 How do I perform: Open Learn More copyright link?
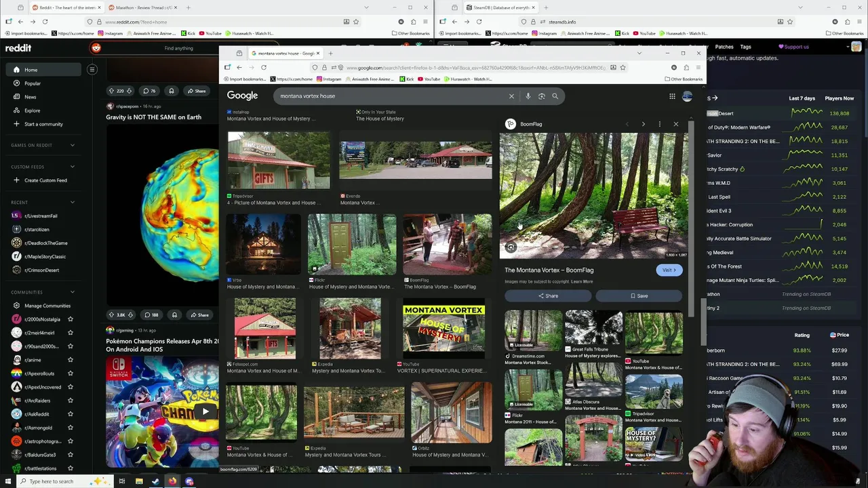(x=582, y=281)
